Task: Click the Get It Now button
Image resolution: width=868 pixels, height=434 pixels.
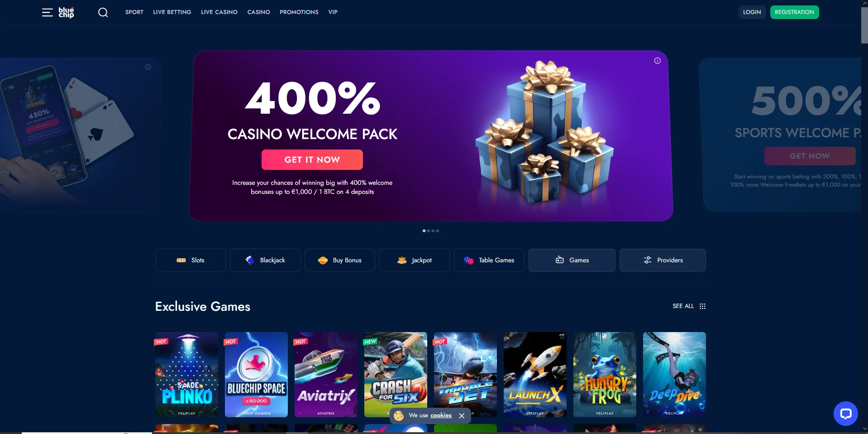Action: tap(312, 159)
